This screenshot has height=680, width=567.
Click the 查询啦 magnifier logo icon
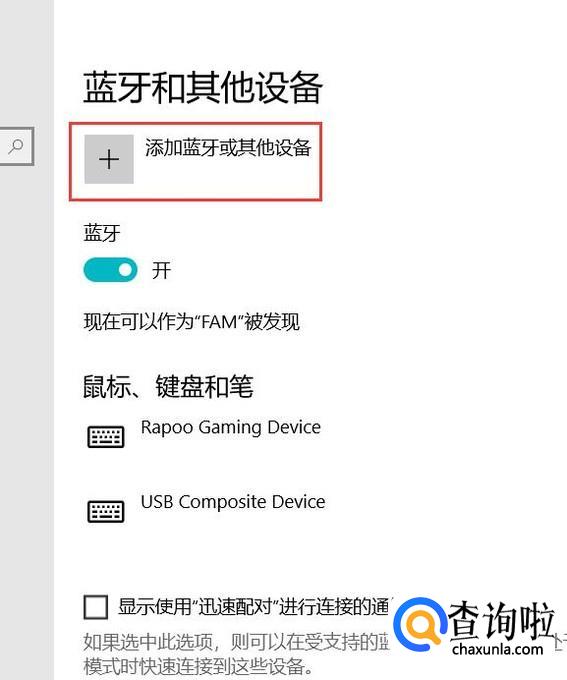[420, 623]
